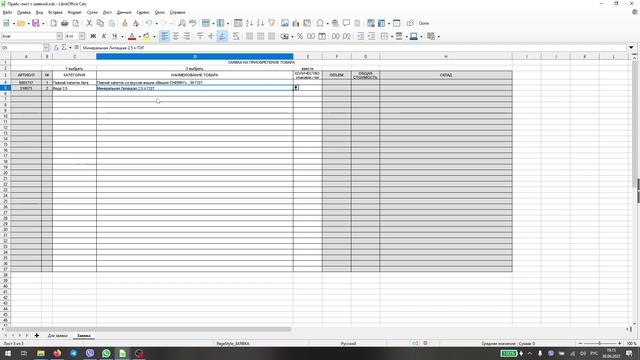Open the Function Wizard
This screenshot has height=360, width=640.
[x=56, y=48]
